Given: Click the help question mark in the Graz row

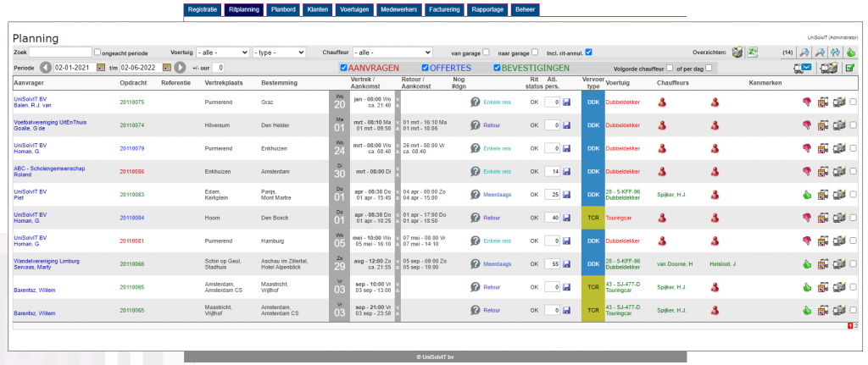Looking at the screenshot, I should click(x=475, y=102).
